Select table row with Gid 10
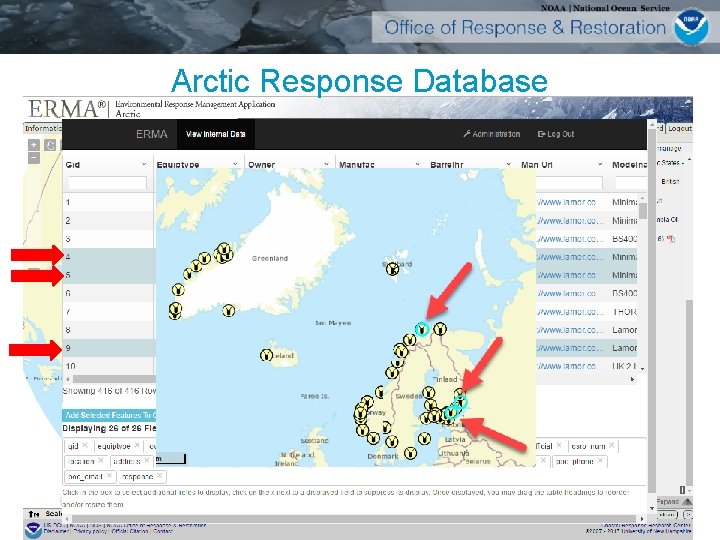720x540 pixels. click(x=109, y=366)
